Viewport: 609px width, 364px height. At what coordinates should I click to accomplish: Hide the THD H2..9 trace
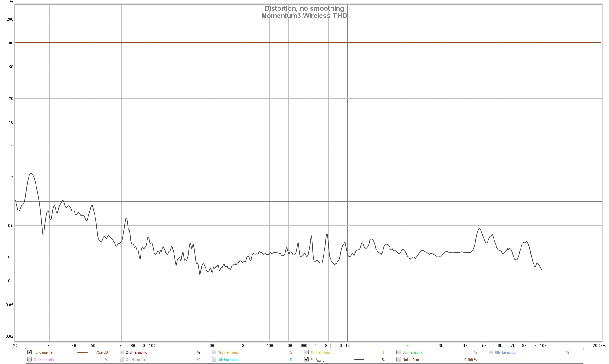(x=306, y=359)
